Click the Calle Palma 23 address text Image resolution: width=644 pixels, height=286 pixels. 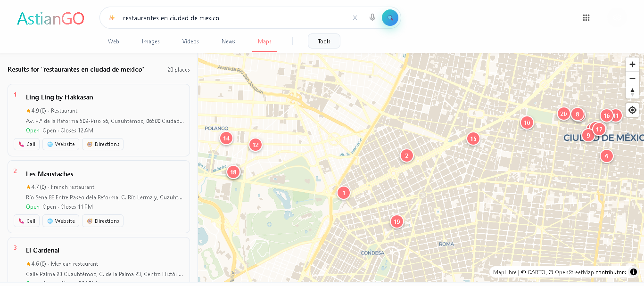pos(104,274)
